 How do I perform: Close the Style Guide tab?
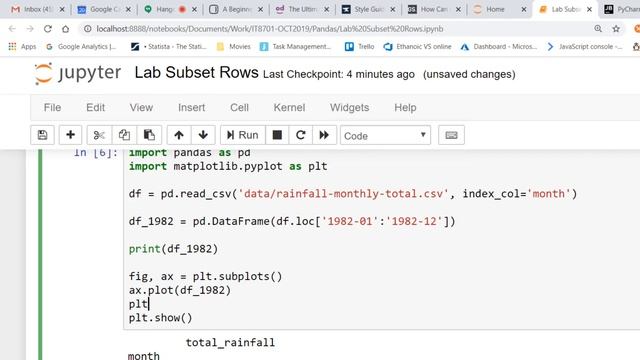click(393, 9)
